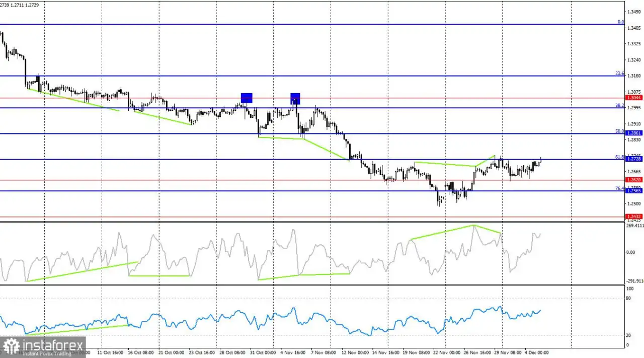Click the 1.3325 price axis value

pyautogui.click(x=633, y=44)
